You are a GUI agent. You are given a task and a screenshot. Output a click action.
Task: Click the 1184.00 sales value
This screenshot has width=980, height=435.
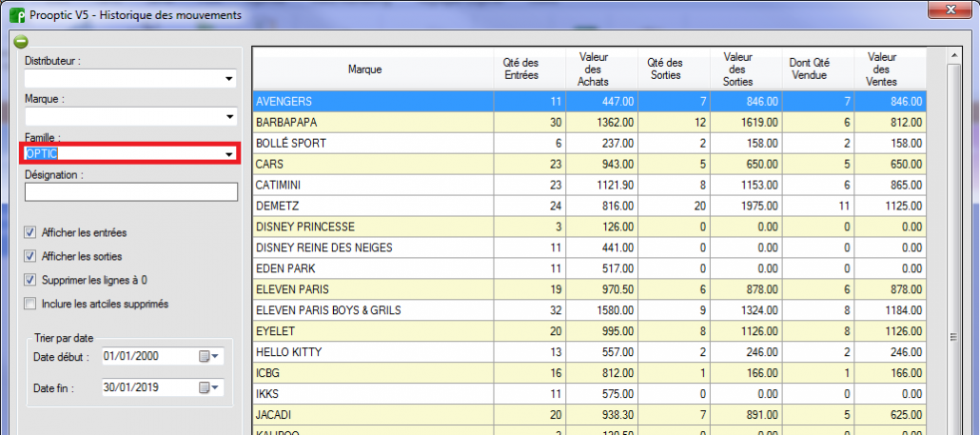point(903,310)
